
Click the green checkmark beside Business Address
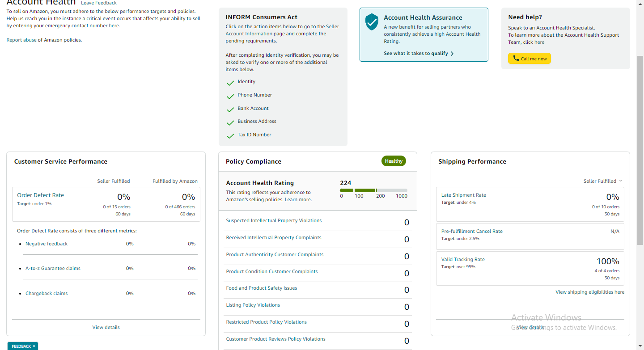(x=230, y=123)
